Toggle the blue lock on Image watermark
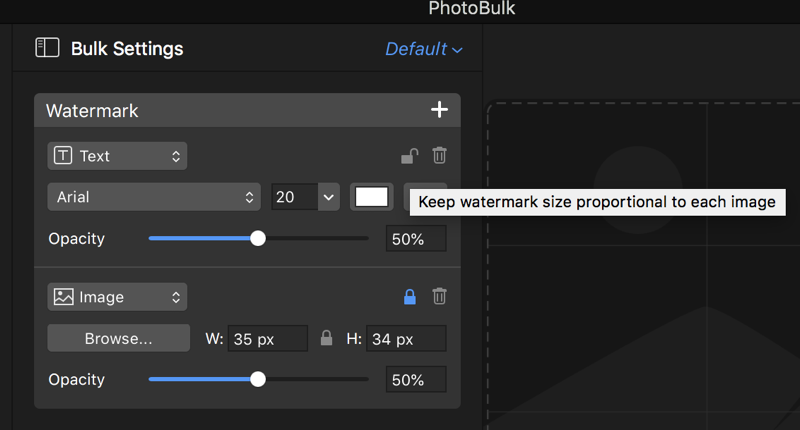Viewport: 800px width, 430px height. coord(410,296)
